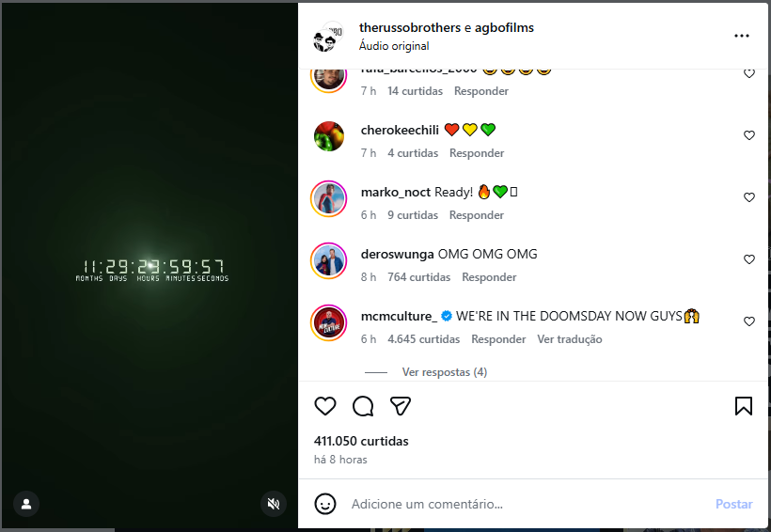The height and width of the screenshot is (532, 771).
Task: Like deroswunga's OMG comment
Action: click(x=749, y=259)
